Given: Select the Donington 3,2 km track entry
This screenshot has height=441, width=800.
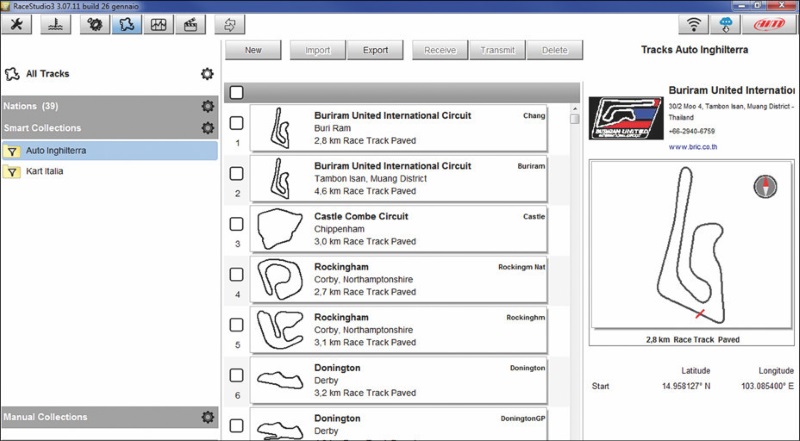Looking at the screenshot, I should (x=398, y=380).
